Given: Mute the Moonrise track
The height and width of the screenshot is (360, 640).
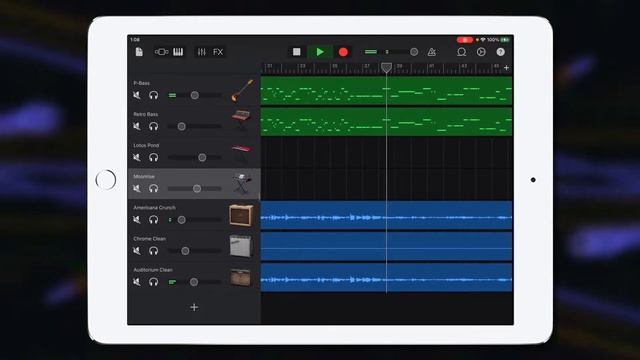Looking at the screenshot, I should click(137, 188).
